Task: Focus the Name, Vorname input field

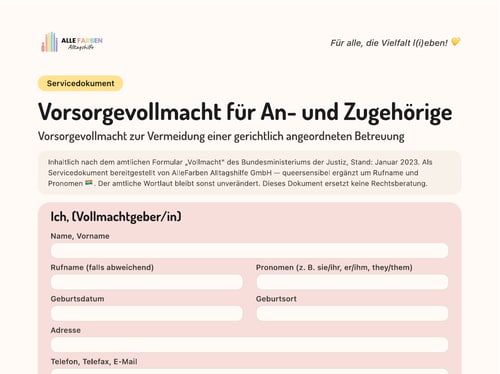Action: click(249, 251)
